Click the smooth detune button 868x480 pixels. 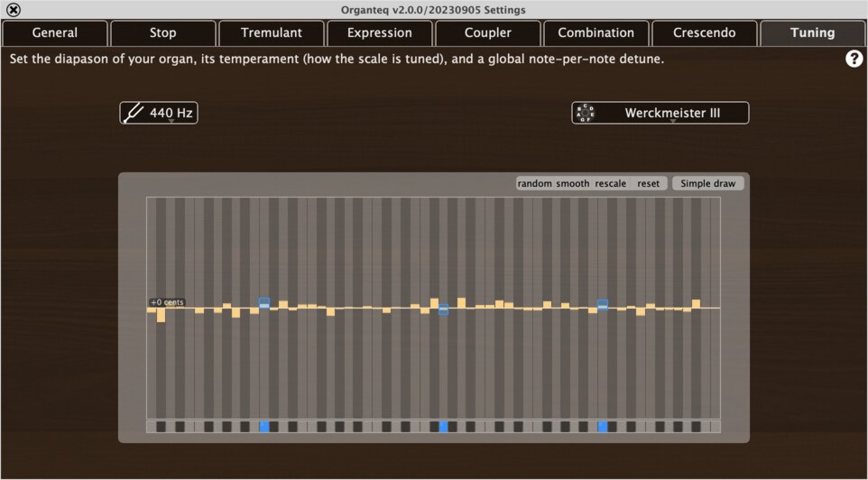572,184
